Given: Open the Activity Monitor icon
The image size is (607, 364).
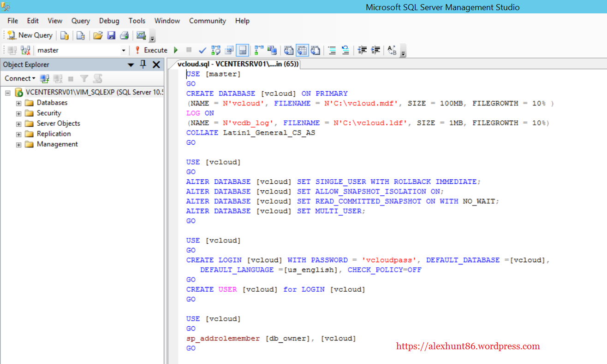Looking at the screenshot, I should point(141,35).
